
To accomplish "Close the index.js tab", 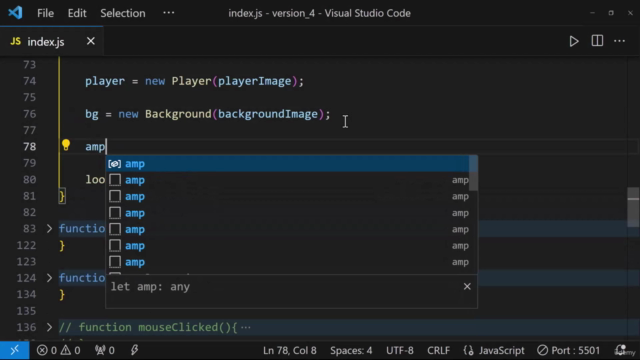I will pyautogui.click(x=91, y=41).
